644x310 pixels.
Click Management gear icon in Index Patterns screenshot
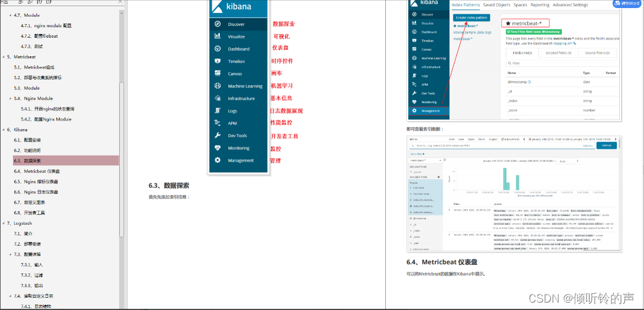point(414,111)
